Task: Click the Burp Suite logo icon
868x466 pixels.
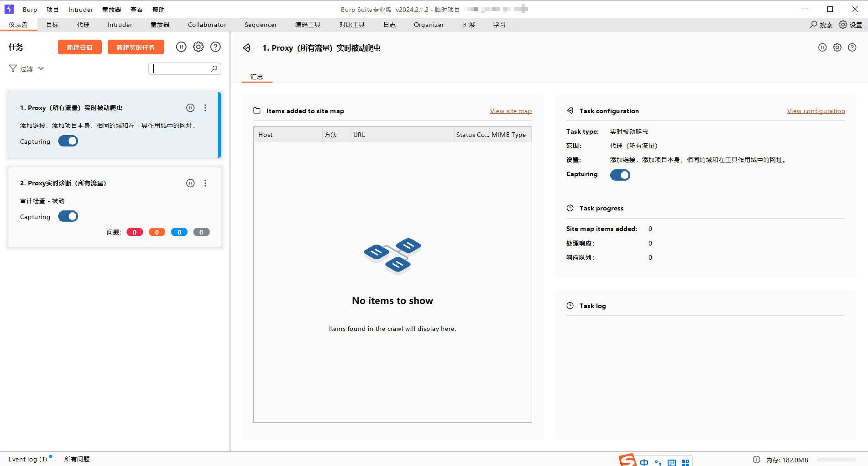Action: point(9,9)
